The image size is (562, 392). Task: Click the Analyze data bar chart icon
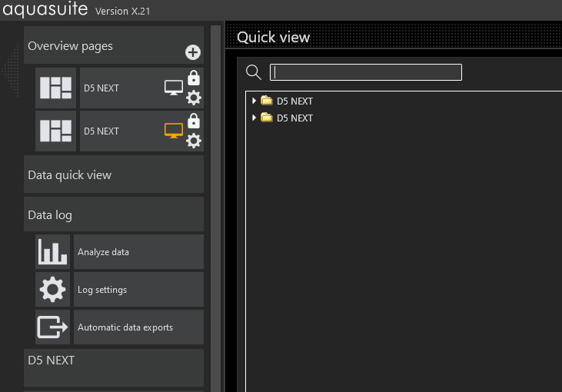(x=52, y=252)
